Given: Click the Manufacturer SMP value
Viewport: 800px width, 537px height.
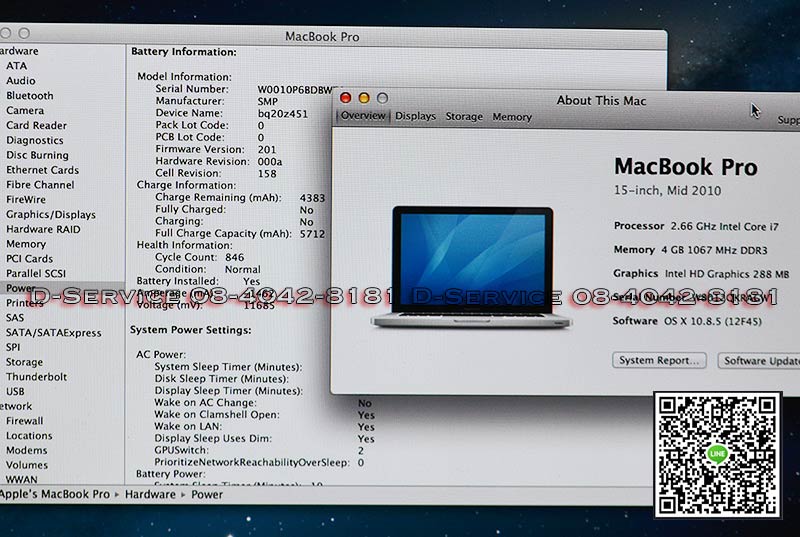Looking at the screenshot, I should (x=267, y=101).
